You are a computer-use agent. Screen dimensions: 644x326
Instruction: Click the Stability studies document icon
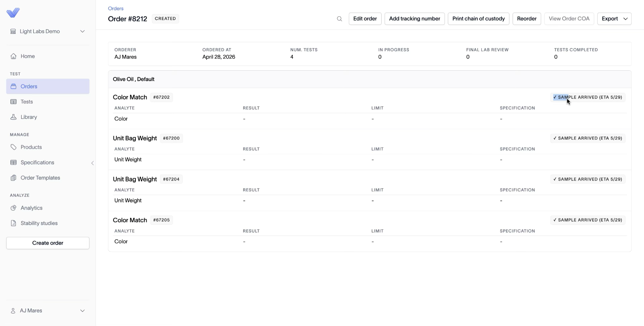pos(13,223)
